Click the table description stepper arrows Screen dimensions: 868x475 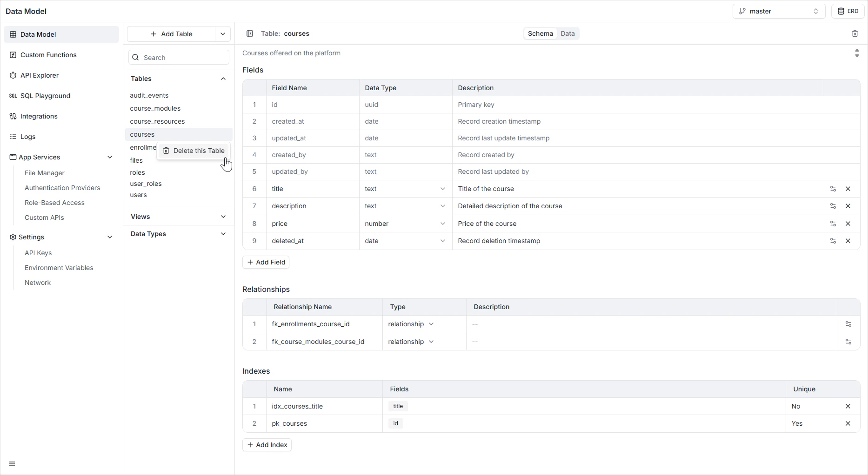click(x=857, y=53)
